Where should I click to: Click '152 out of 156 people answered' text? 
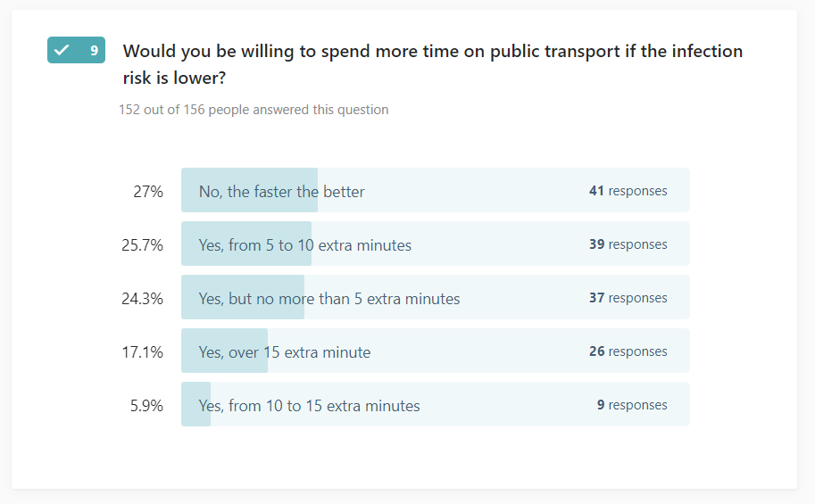click(254, 110)
